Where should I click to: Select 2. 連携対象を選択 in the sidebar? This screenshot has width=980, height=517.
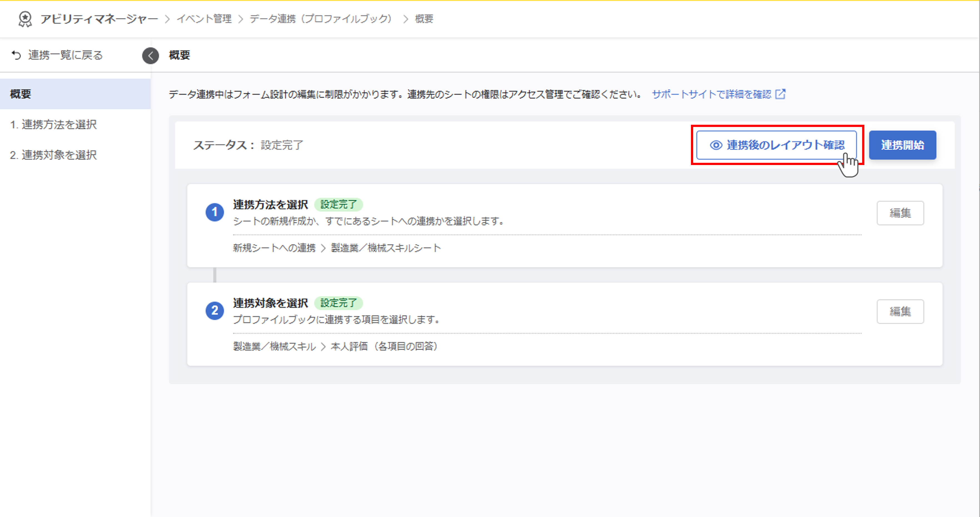pos(53,155)
